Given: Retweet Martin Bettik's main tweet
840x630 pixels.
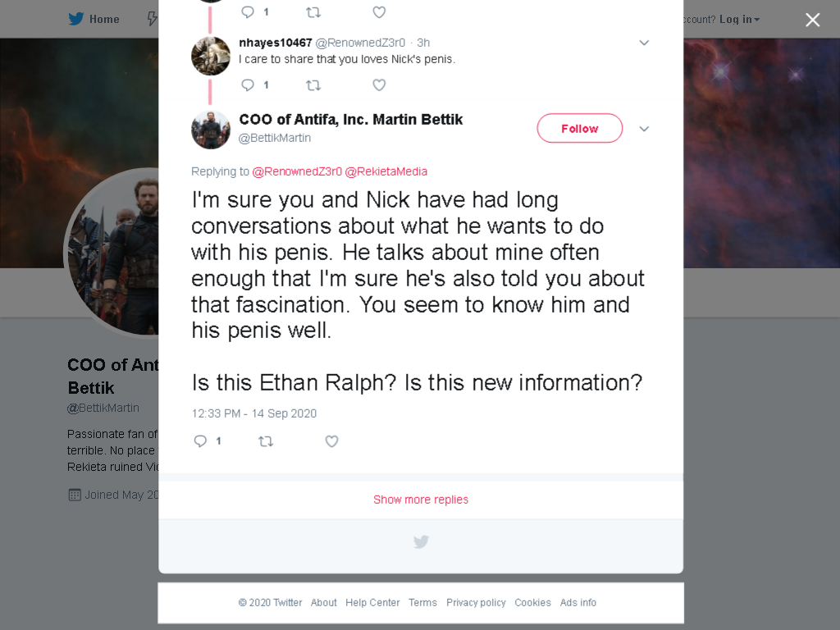Looking at the screenshot, I should tap(266, 441).
